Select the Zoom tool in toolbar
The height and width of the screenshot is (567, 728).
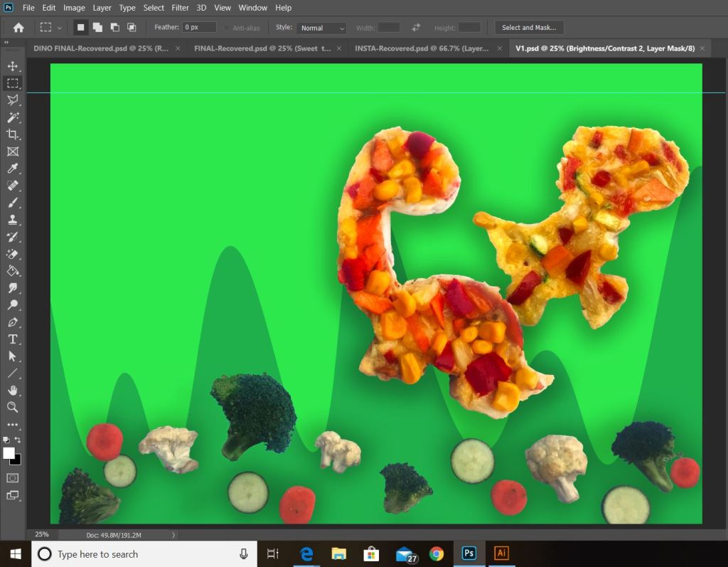[x=12, y=407]
